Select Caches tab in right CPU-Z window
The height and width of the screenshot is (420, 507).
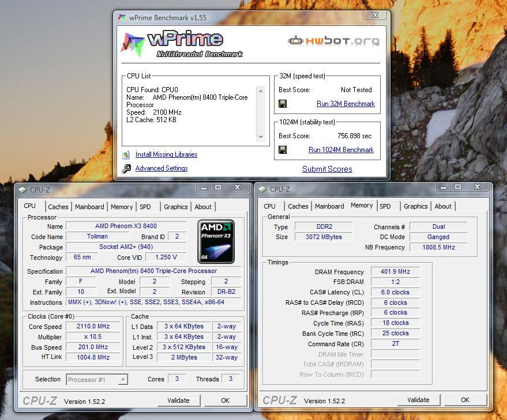[298, 206]
